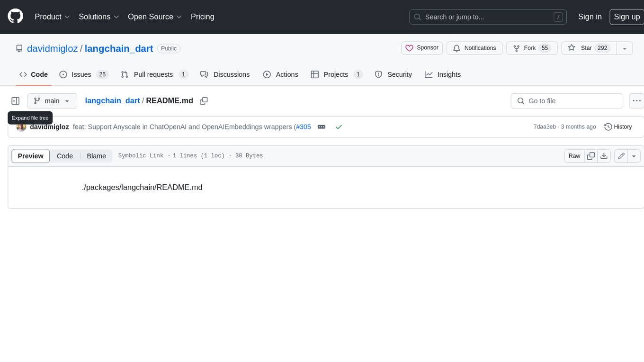644x362 pixels.
Task: Expand the Product menu
Action: point(52,17)
